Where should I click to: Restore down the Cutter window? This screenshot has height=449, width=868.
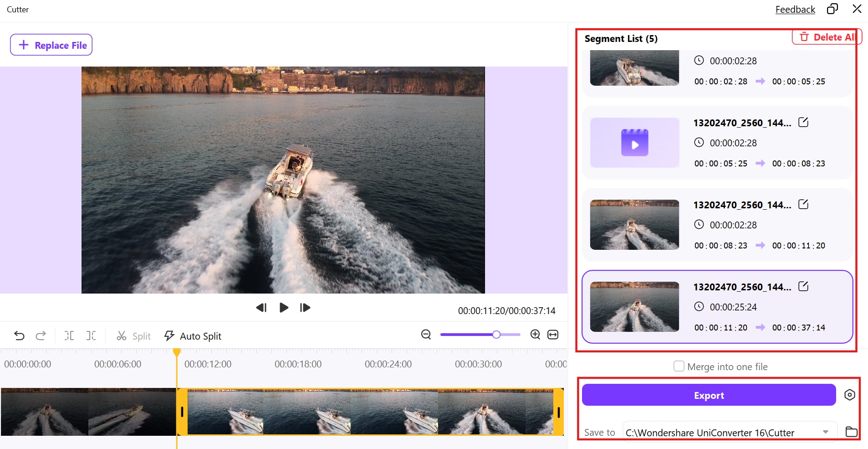832,9
